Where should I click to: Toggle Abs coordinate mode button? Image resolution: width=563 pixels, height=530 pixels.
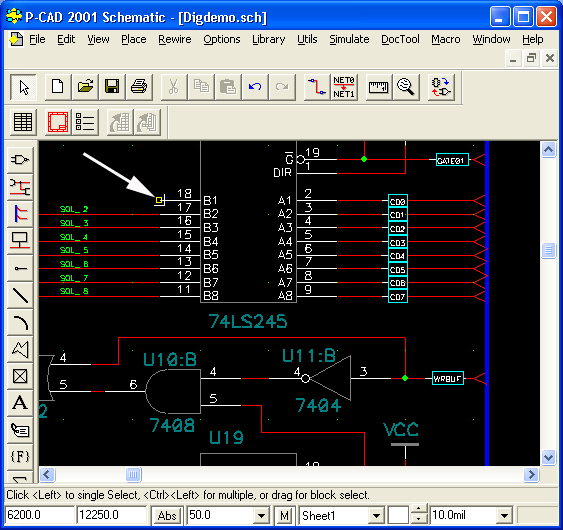[x=167, y=516]
